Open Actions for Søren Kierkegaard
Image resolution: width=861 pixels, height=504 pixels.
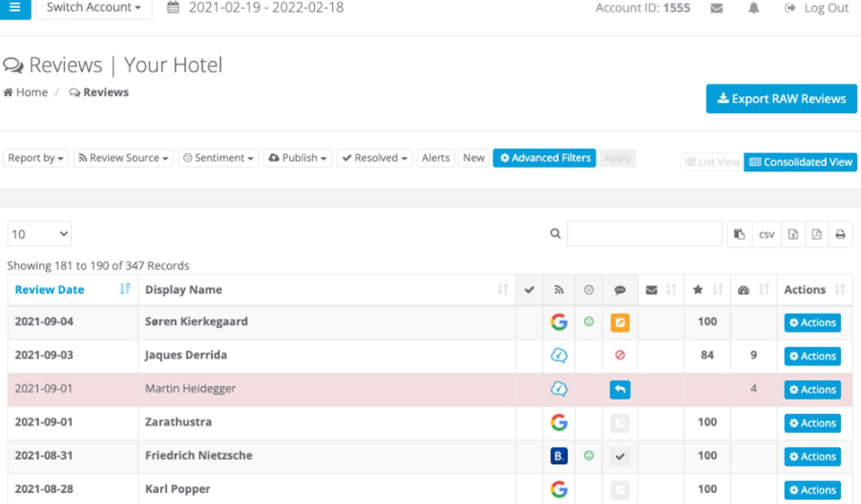coord(813,323)
